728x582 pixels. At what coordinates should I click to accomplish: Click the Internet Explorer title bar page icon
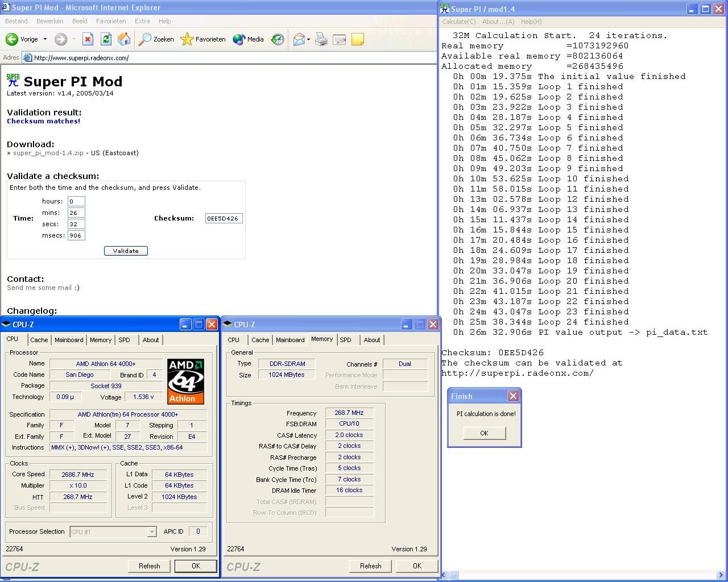point(6,7)
